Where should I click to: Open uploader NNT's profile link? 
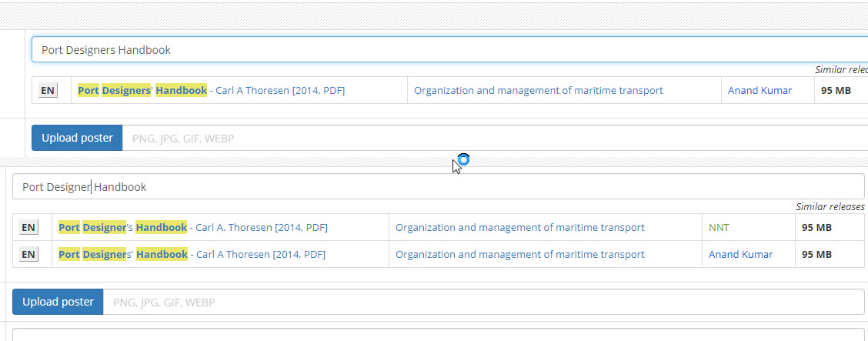point(719,228)
